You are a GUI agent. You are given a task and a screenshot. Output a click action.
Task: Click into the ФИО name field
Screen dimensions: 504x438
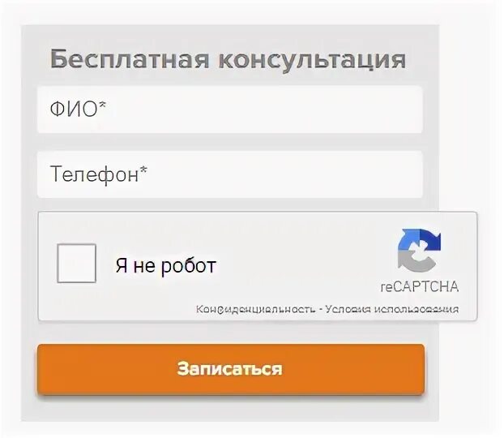(230, 109)
